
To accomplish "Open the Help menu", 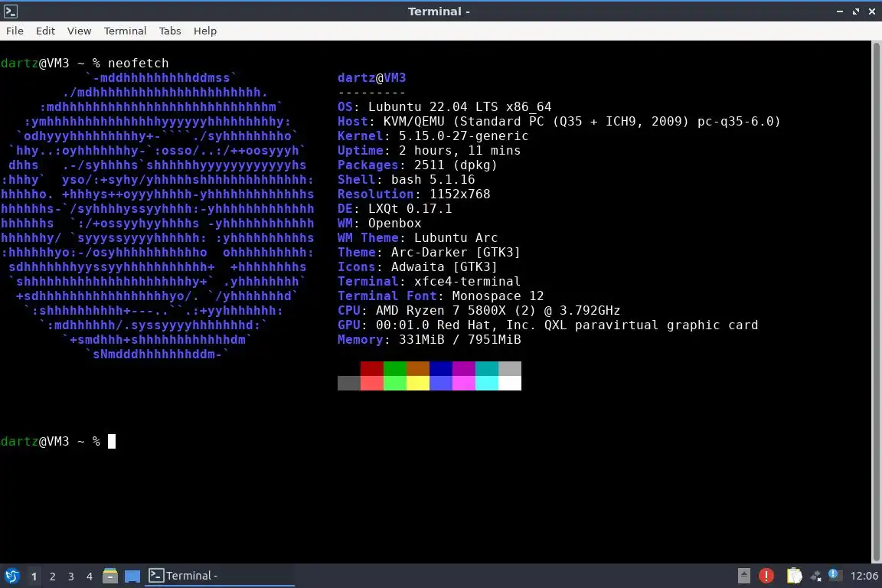I will [204, 31].
